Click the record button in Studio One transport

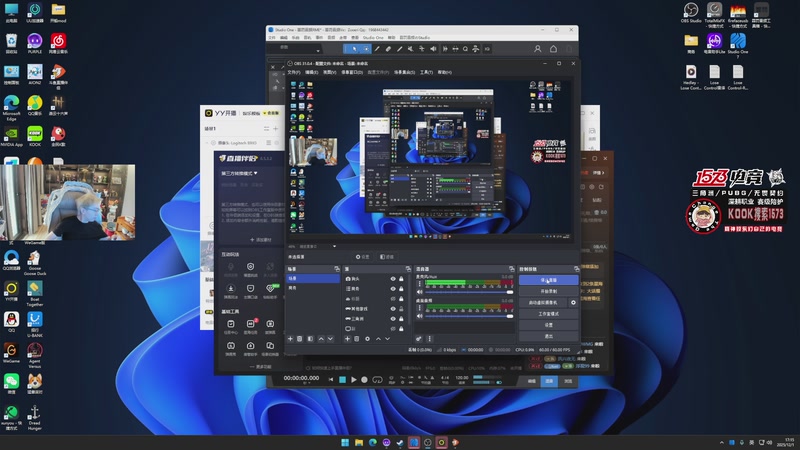[364, 380]
